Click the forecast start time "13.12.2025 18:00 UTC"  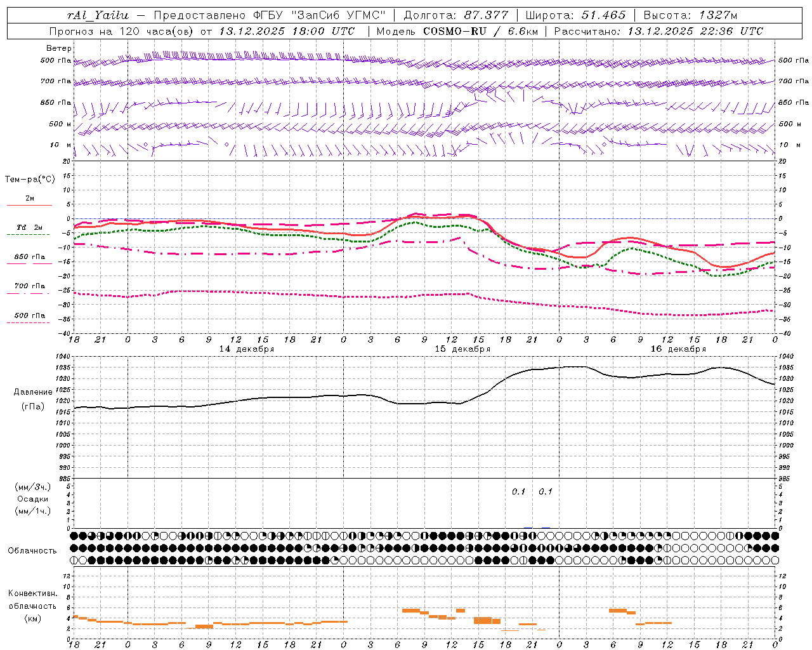287,31
